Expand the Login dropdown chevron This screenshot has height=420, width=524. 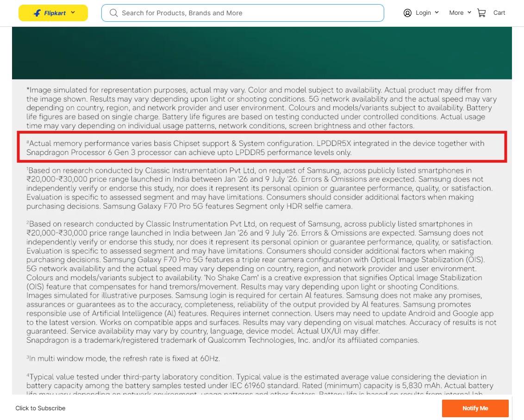coord(437,12)
